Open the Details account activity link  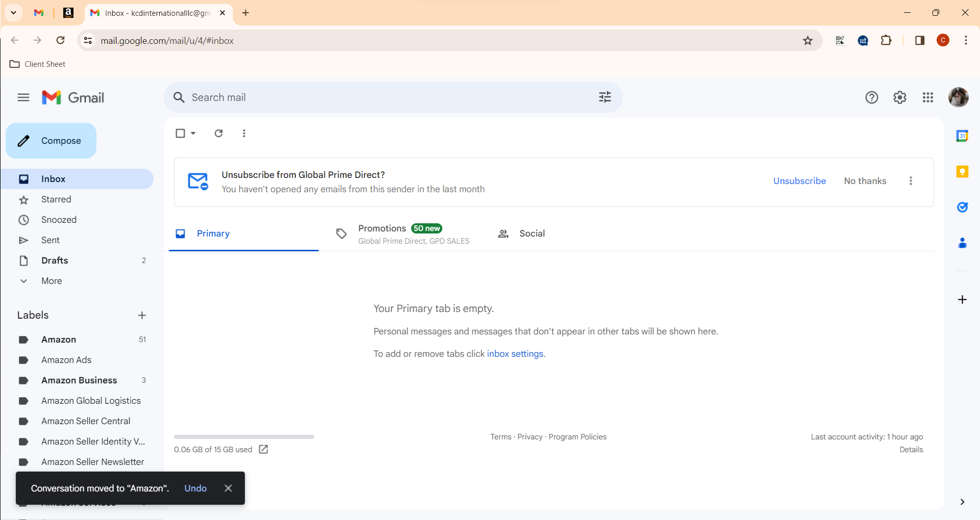[911, 450]
